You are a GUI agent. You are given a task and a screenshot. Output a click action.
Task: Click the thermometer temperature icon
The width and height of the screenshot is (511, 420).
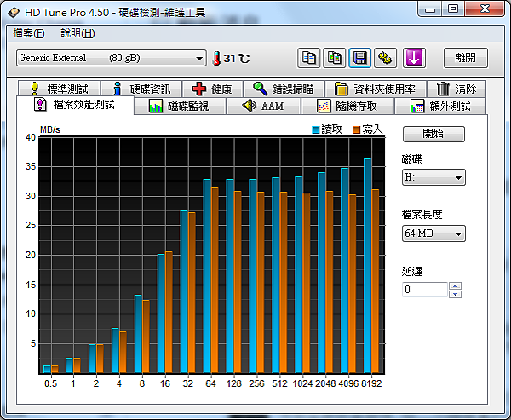pyautogui.click(x=216, y=59)
